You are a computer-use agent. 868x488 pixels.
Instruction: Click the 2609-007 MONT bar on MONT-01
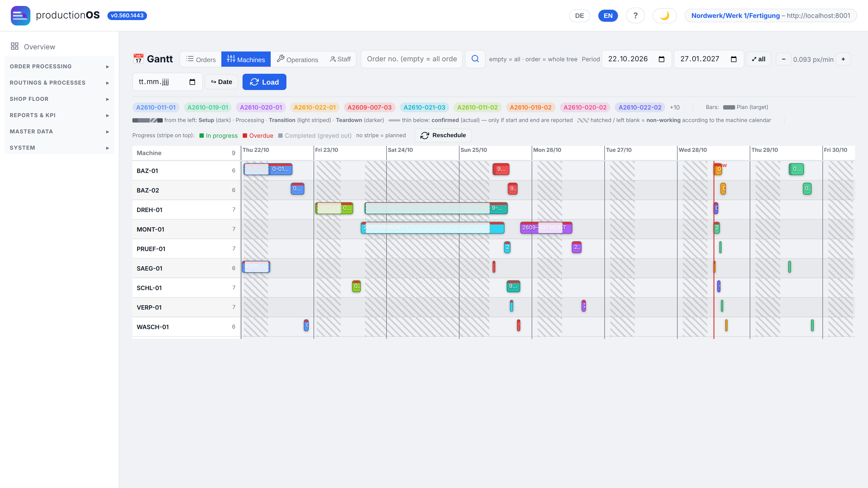(546, 228)
